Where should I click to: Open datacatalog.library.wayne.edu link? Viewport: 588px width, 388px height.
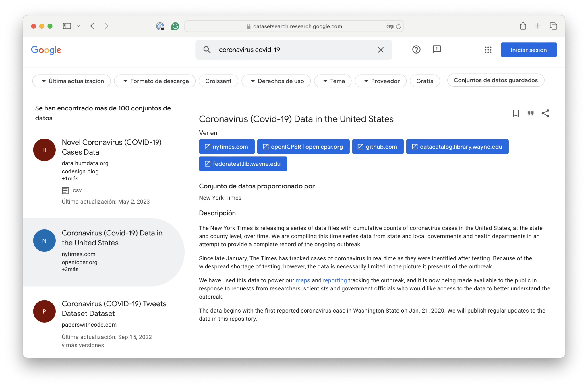(x=457, y=147)
